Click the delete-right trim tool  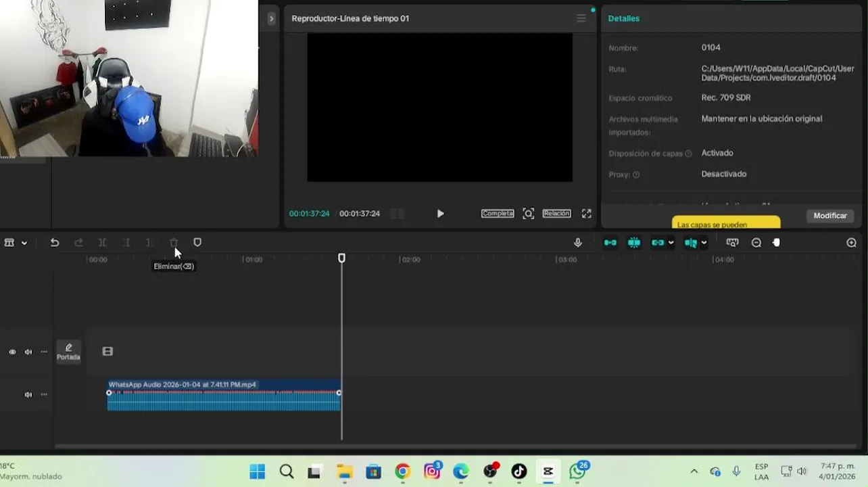(x=149, y=242)
